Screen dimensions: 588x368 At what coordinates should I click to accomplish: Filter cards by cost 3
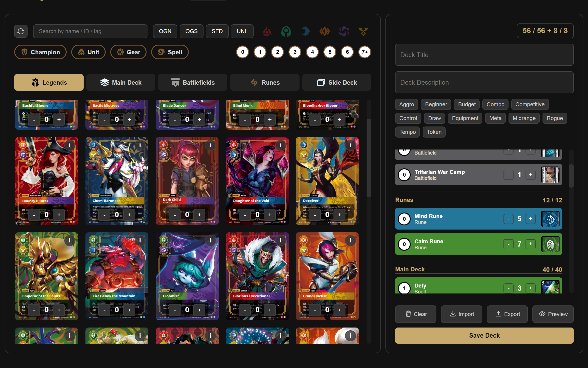[295, 52]
